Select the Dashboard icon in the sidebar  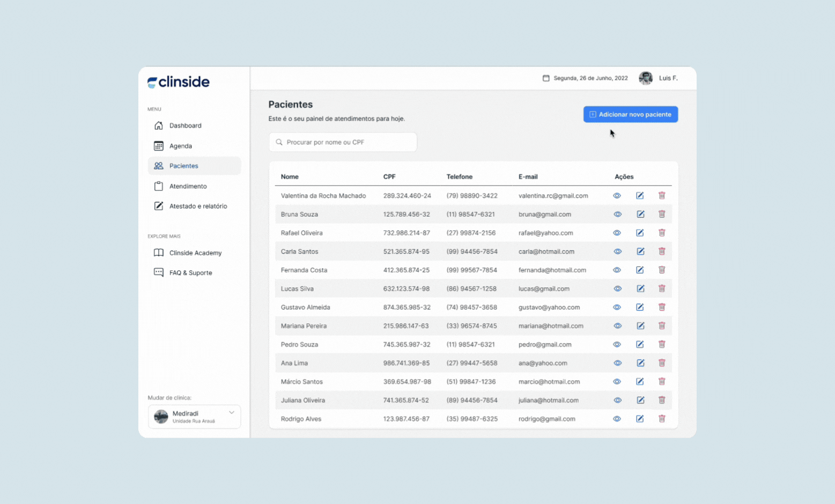pos(158,125)
